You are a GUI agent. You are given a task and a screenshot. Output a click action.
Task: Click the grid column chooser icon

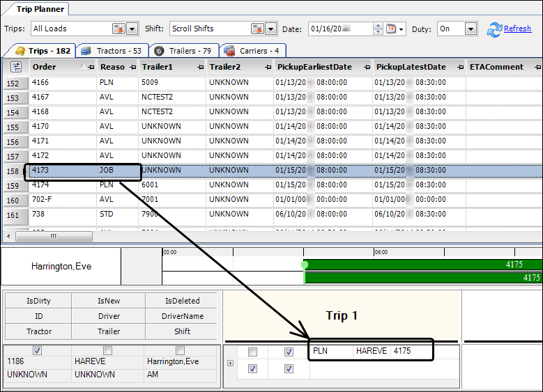tap(15, 67)
